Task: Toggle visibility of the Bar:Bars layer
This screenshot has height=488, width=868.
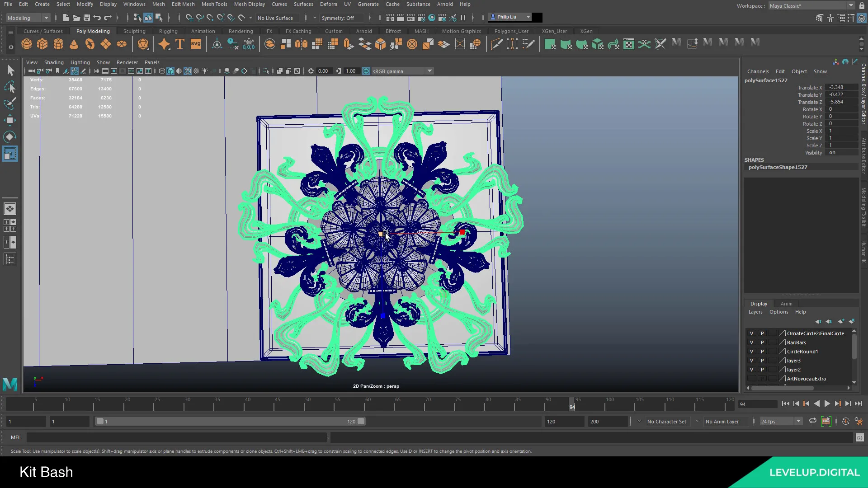Action: 752,343
